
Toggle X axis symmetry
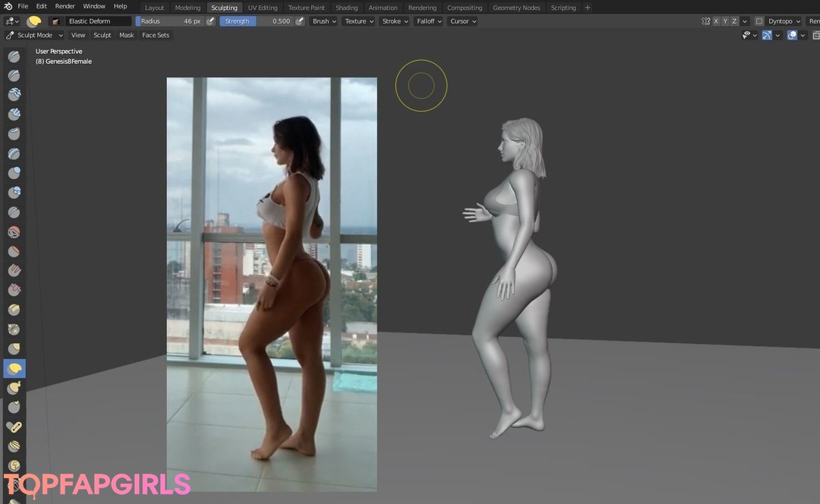[716, 21]
